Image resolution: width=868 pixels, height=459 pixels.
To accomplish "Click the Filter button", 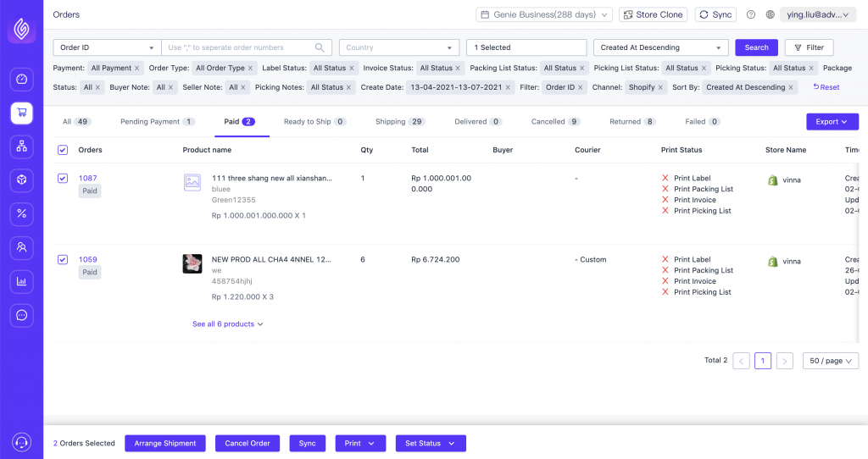I will pos(809,47).
